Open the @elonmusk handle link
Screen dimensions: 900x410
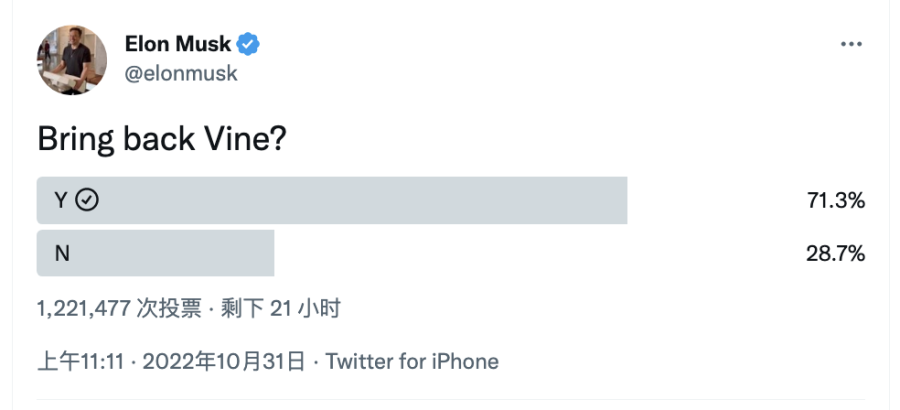tap(181, 73)
